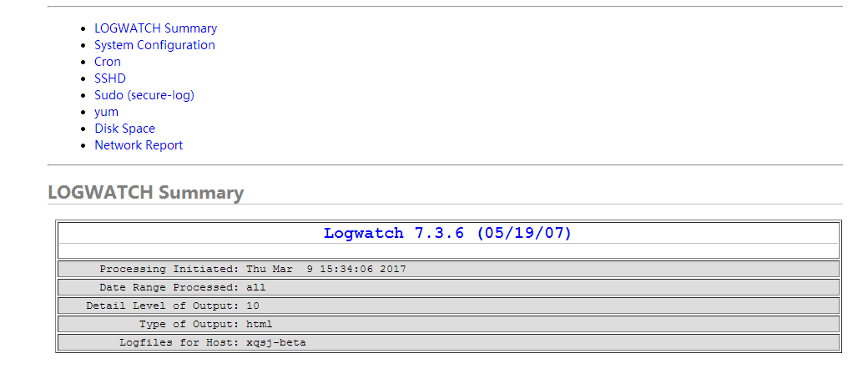Select the Date Range Processed: all row
The image size is (868, 384).
coord(448,288)
